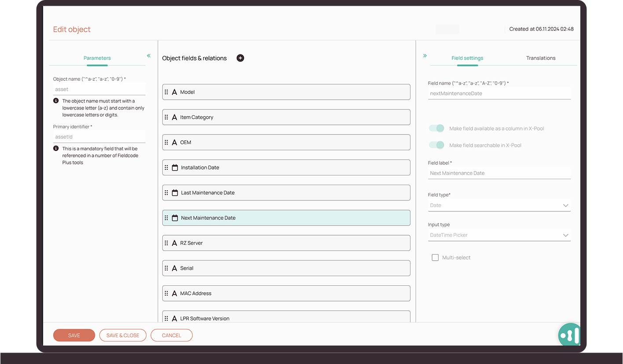Click the add field plus icon

click(240, 58)
